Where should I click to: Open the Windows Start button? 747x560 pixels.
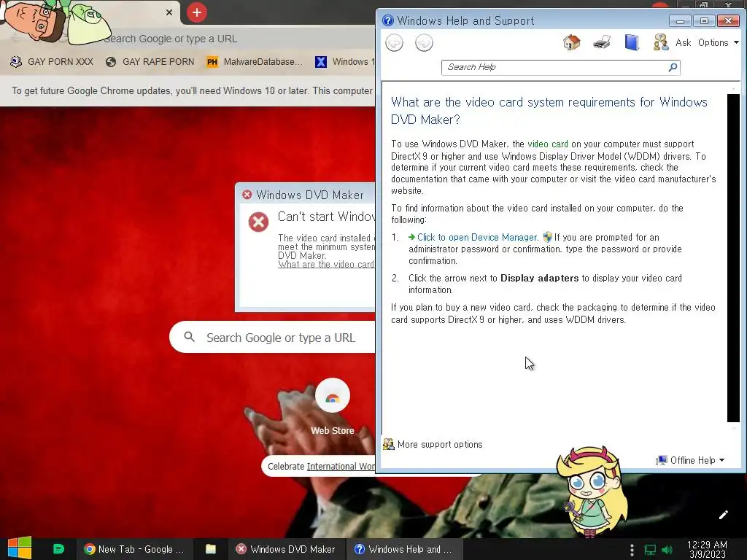pos(20,548)
